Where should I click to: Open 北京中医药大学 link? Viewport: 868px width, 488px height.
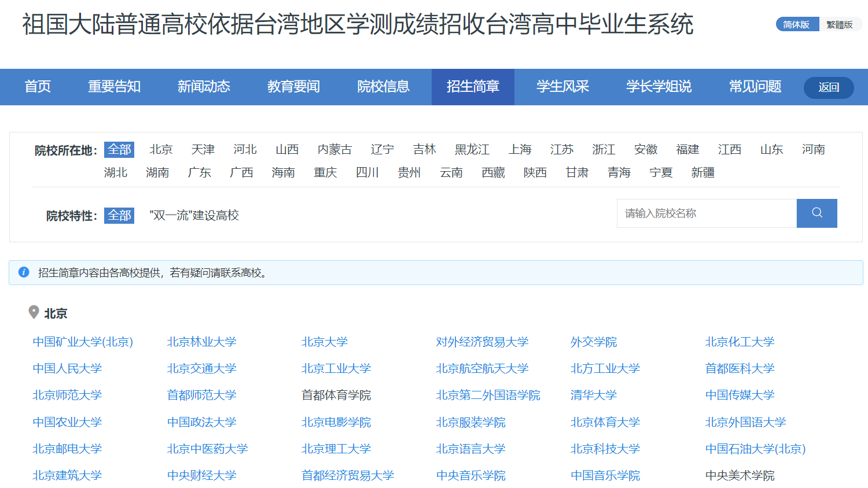click(x=208, y=449)
